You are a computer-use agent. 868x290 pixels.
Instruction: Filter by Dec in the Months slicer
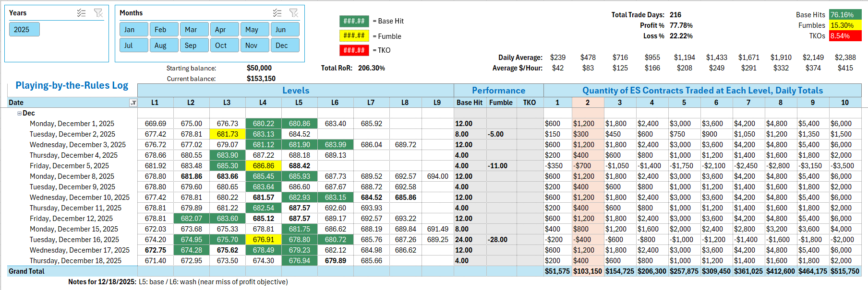pyautogui.click(x=285, y=46)
